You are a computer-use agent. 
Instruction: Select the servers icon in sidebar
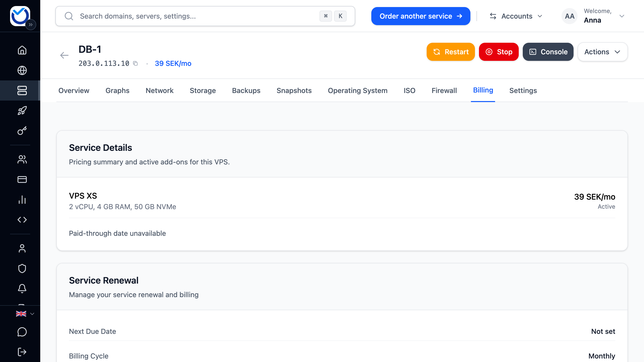click(22, 90)
